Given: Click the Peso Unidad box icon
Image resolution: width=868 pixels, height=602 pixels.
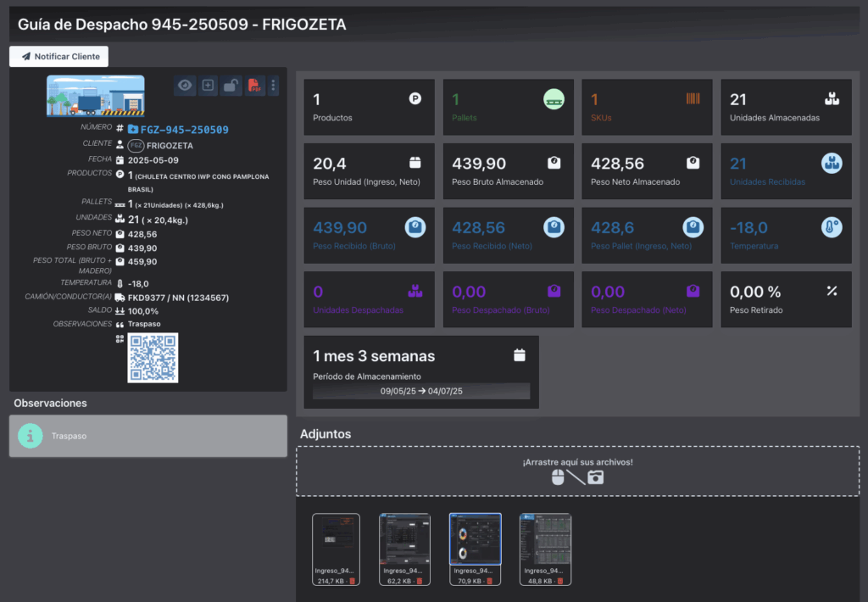Looking at the screenshot, I should [x=415, y=162].
